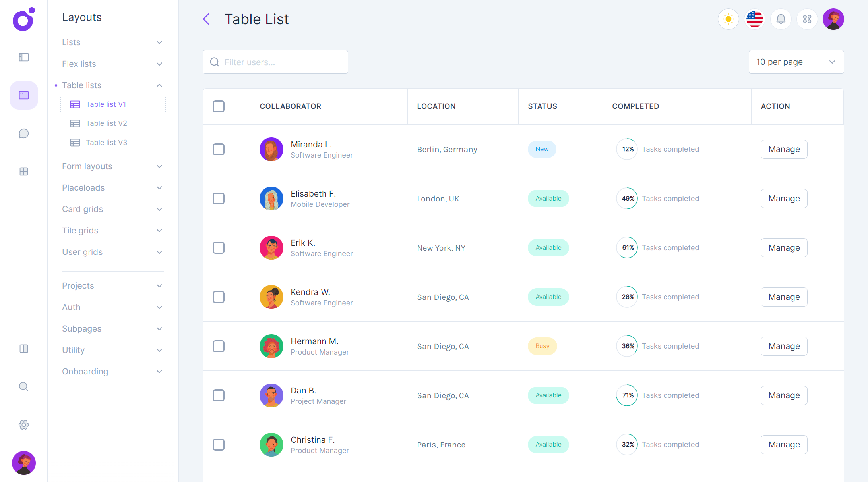This screenshot has width=868, height=482.
Task: Select the checkbox for Hermann M.'s row
Action: click(219, 346)
